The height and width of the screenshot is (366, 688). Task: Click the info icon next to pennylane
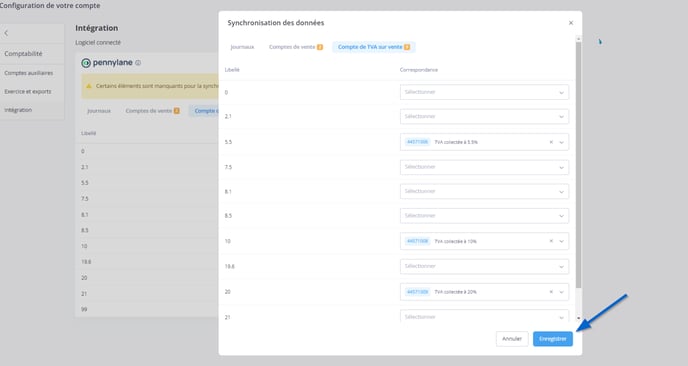[138, 63]
